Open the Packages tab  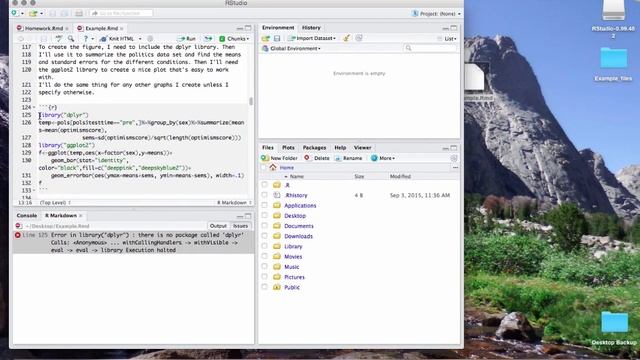314,148
